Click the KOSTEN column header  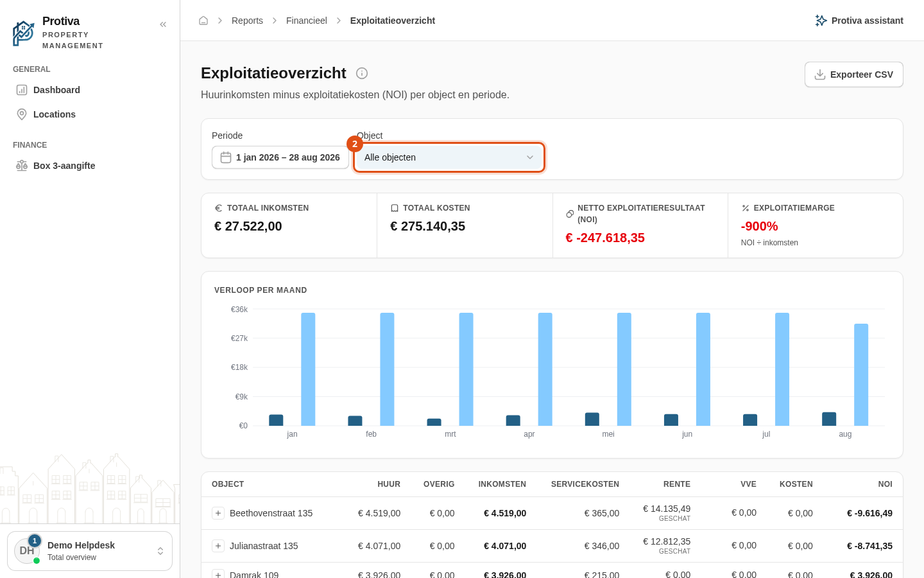(x=796, y=484)
